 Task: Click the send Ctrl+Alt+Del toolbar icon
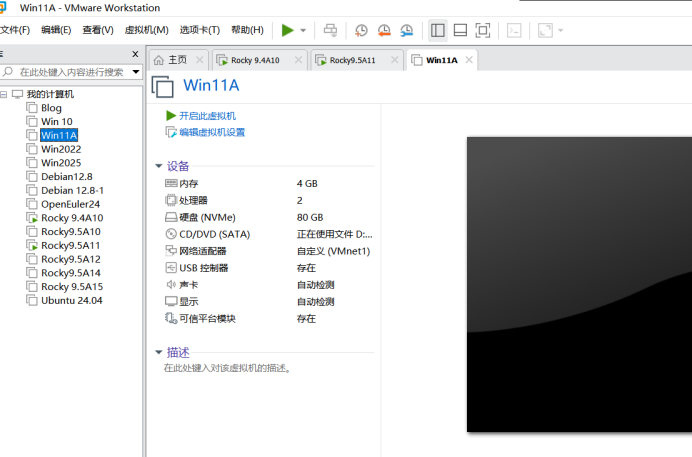point(330,30)
